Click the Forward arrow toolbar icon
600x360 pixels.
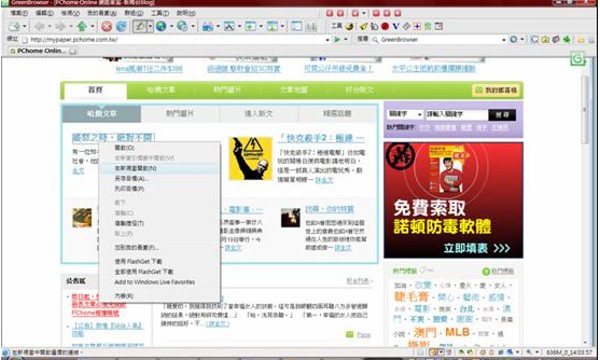(60, 26)
